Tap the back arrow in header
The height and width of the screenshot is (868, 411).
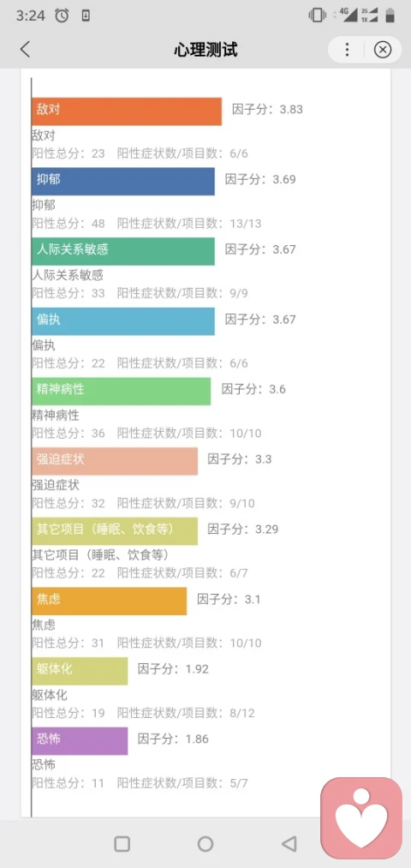point(25,49)
